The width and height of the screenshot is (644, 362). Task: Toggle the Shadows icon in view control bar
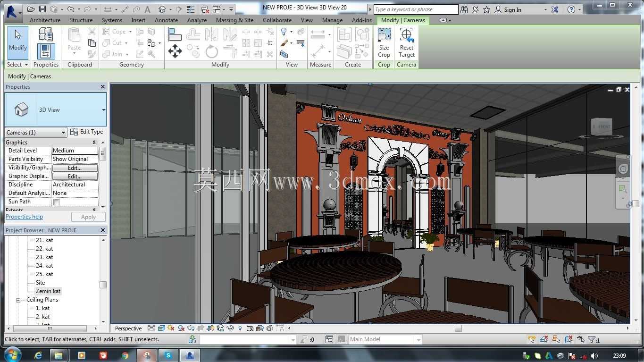pyautogui.click(x=181, y=328)
